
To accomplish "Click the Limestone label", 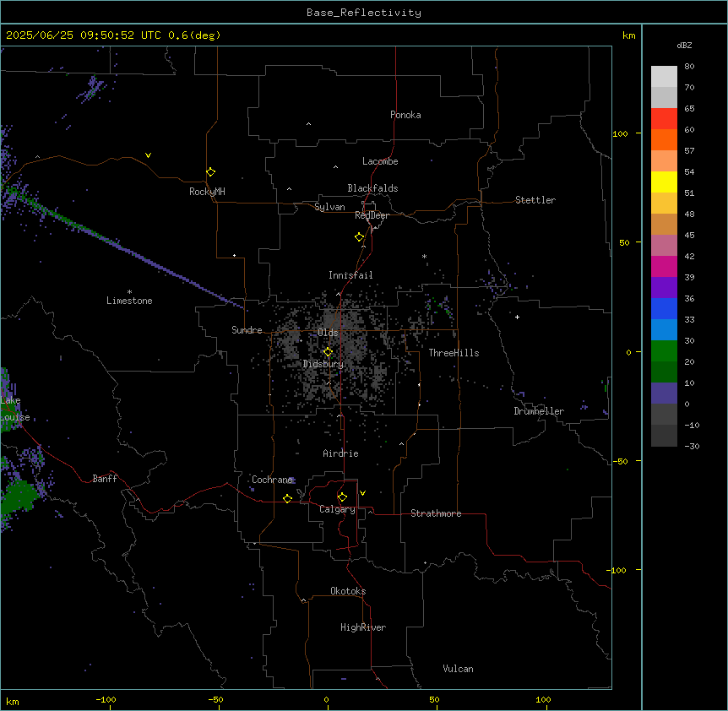I will 129,301.
